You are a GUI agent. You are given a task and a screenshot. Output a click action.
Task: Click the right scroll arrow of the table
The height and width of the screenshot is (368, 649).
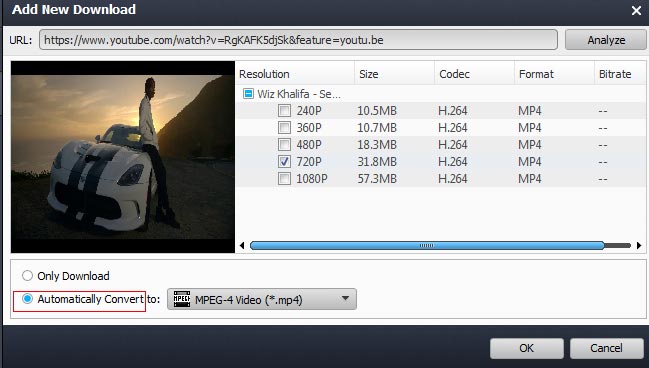(639, 245)
